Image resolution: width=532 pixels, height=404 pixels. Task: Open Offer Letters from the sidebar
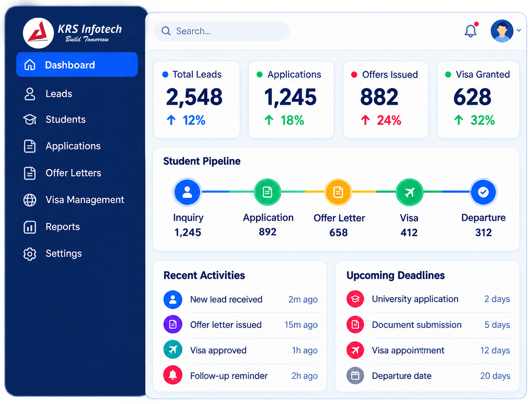62,173
